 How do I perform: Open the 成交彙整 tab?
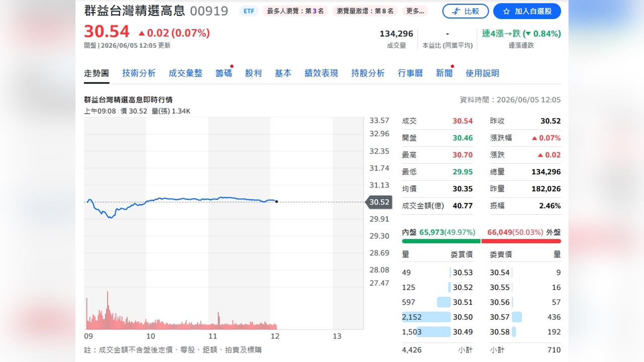pyautogui.click(x=186, y=73)
